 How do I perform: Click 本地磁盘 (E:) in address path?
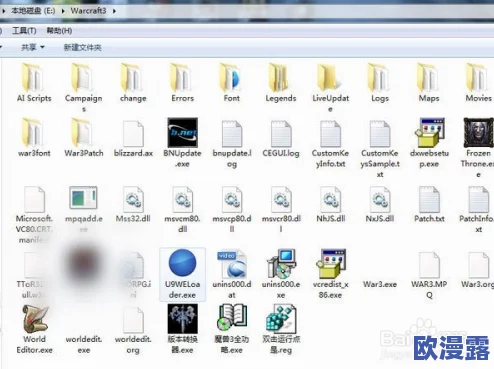coord(33,11)
